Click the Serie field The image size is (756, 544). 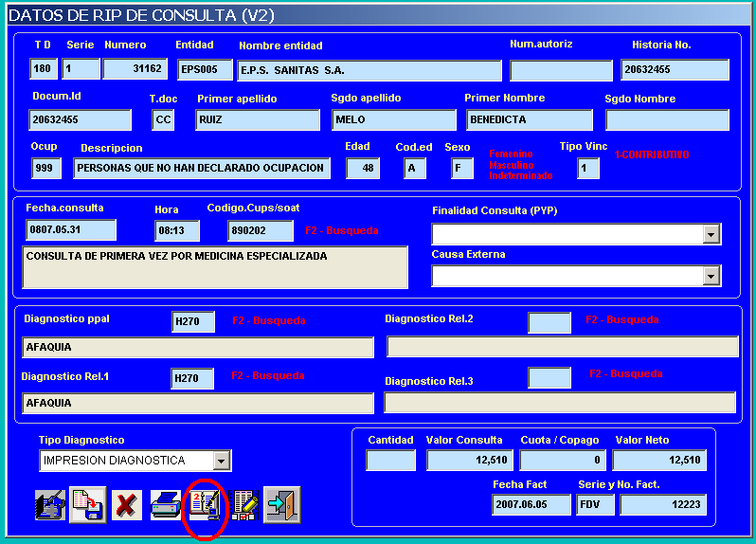coord(81,69)
